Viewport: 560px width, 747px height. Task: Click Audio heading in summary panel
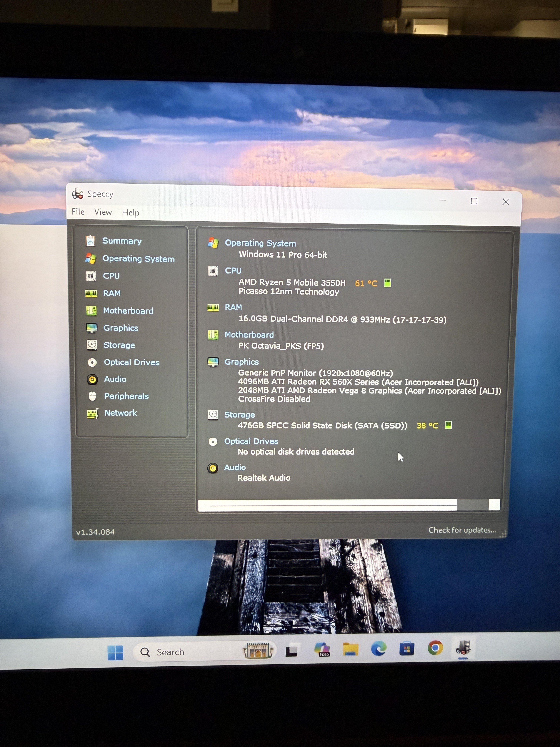pyautogui.click(x=235, y=467)
